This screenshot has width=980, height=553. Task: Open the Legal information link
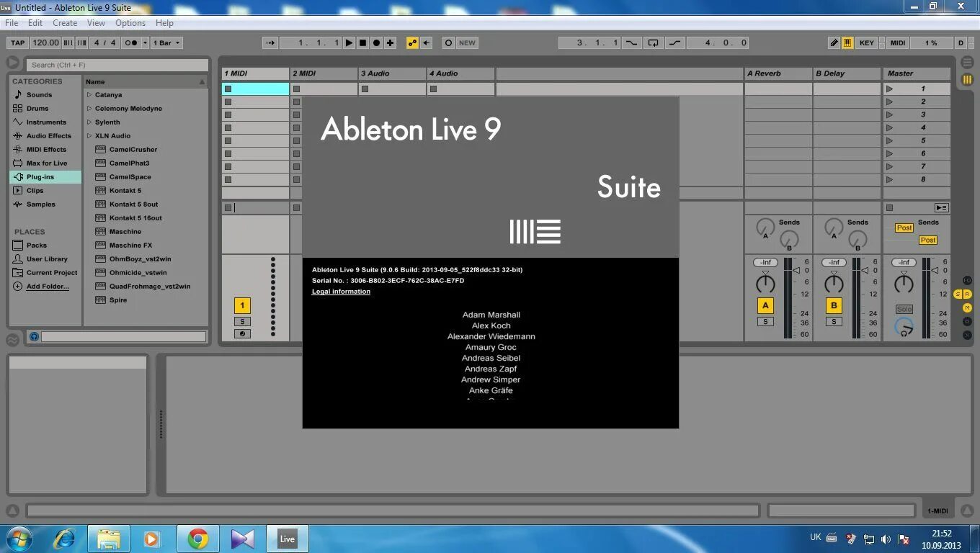[x=341, y=292]
